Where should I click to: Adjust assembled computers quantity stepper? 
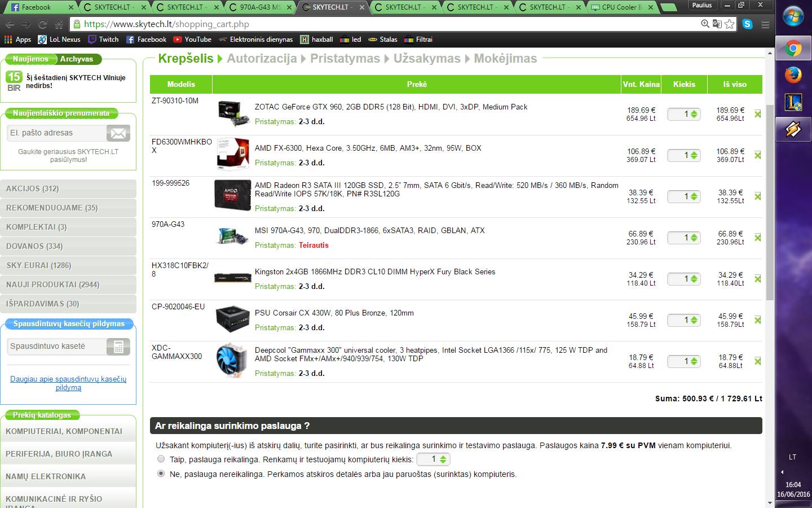[x=443, y=459]
